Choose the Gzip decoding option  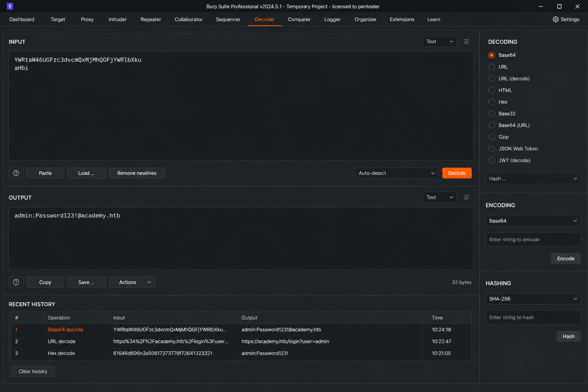click(492, 137)
